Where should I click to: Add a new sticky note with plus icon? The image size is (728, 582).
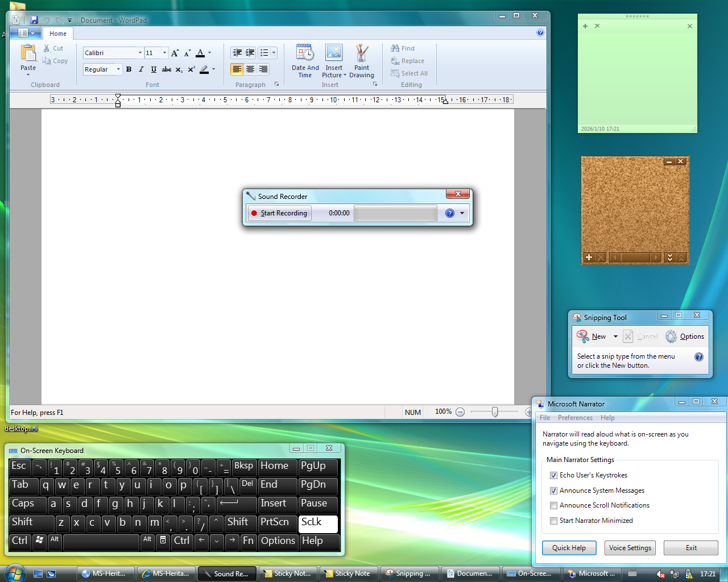[x=585, y=26]
